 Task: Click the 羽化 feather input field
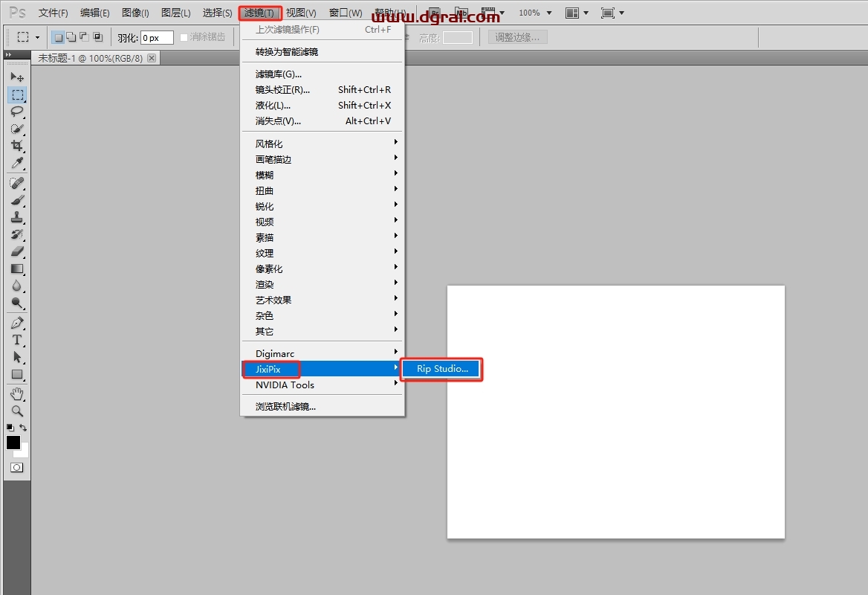point(158,38)
